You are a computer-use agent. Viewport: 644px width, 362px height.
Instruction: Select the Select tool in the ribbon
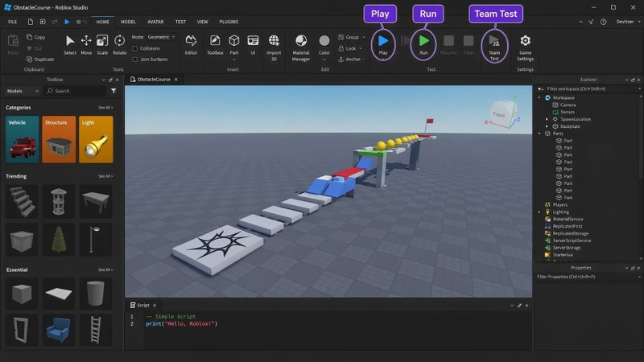pyautogui.click(x=70, y=45)
